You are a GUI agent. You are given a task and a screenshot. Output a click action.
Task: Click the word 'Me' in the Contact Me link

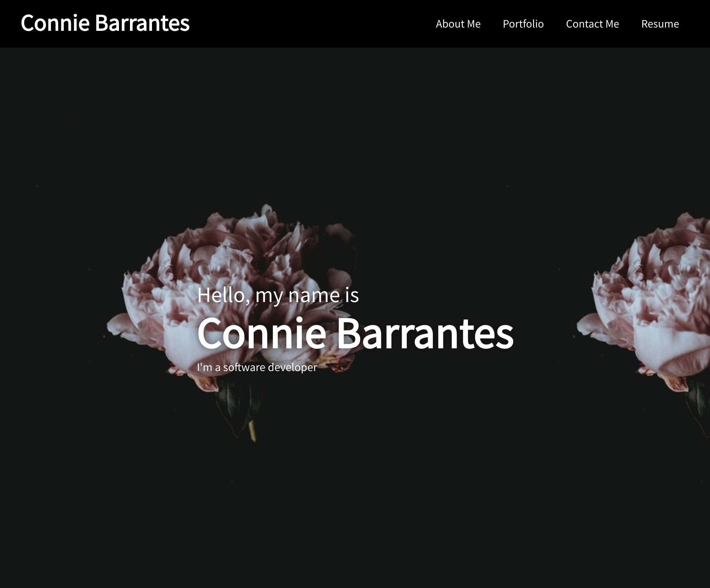(612, 24)
